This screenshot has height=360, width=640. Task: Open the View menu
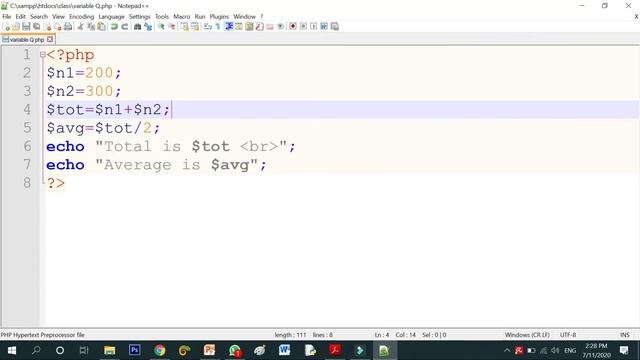pos(58,17)
